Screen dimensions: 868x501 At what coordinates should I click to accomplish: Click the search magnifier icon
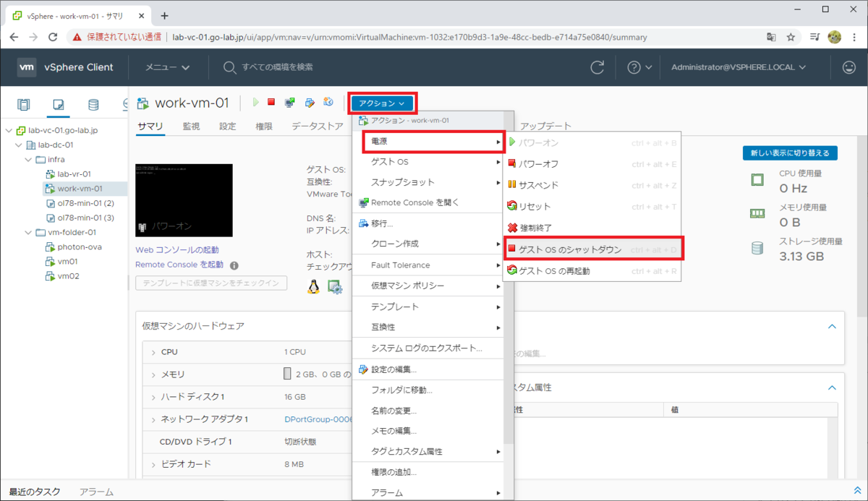(x=229, y=67)
